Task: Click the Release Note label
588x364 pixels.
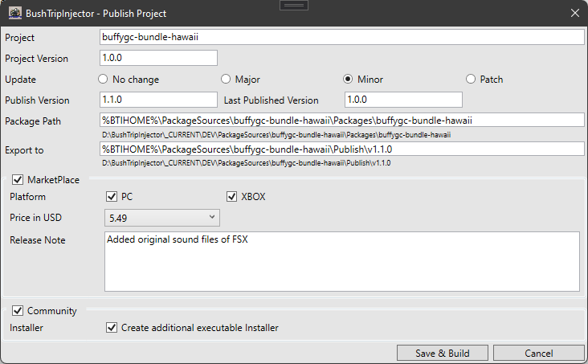Action: click(38, 240)
